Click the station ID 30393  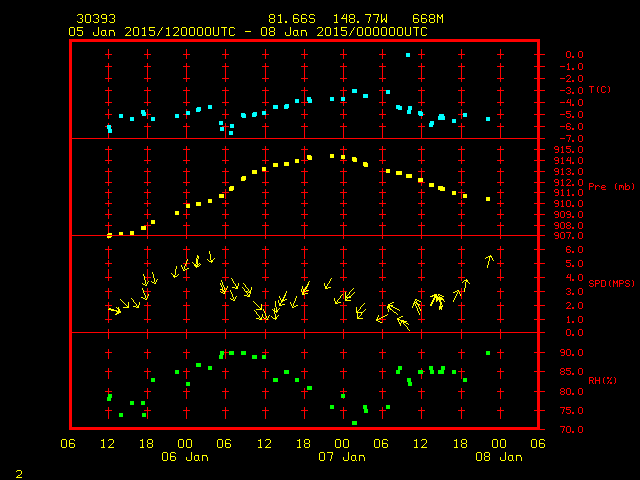pos(96,19)
